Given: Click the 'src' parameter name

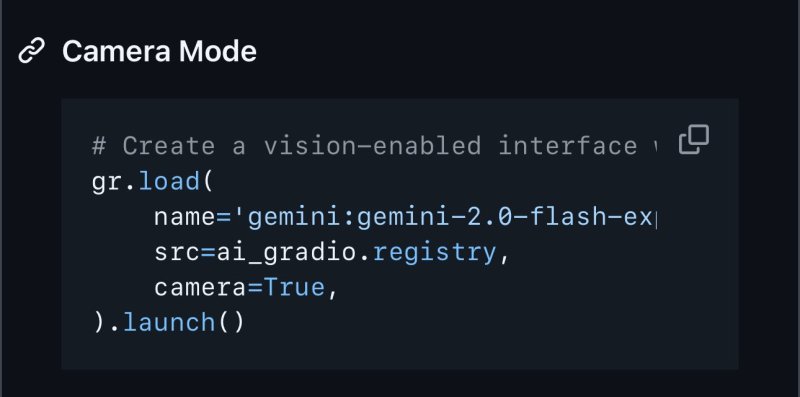Looking at the screenshot, I should click(x=177, y=253).
